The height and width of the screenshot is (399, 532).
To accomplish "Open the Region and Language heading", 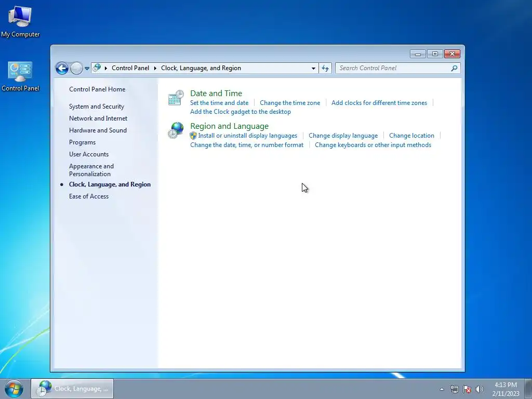I will coord(229,126).
